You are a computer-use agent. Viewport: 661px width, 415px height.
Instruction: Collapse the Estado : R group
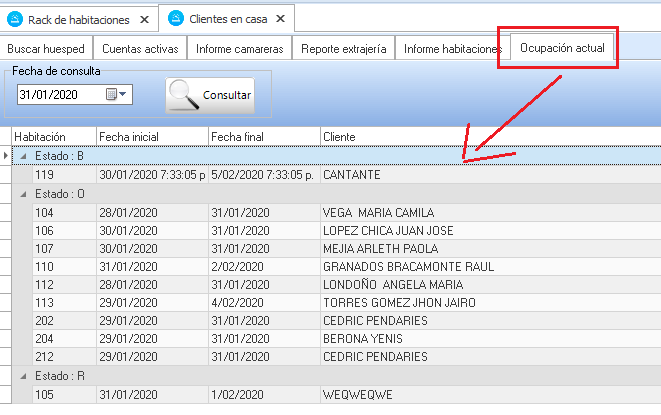pyautogui.click(x=24, y=376)
